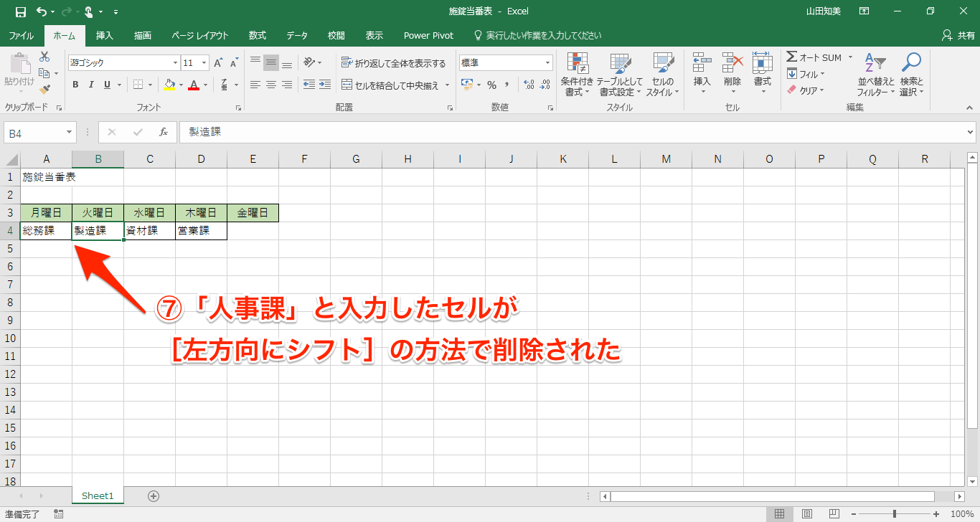Click Increase Decimal icon
This screenshot has height=522, width=980.
pos(529,85)
